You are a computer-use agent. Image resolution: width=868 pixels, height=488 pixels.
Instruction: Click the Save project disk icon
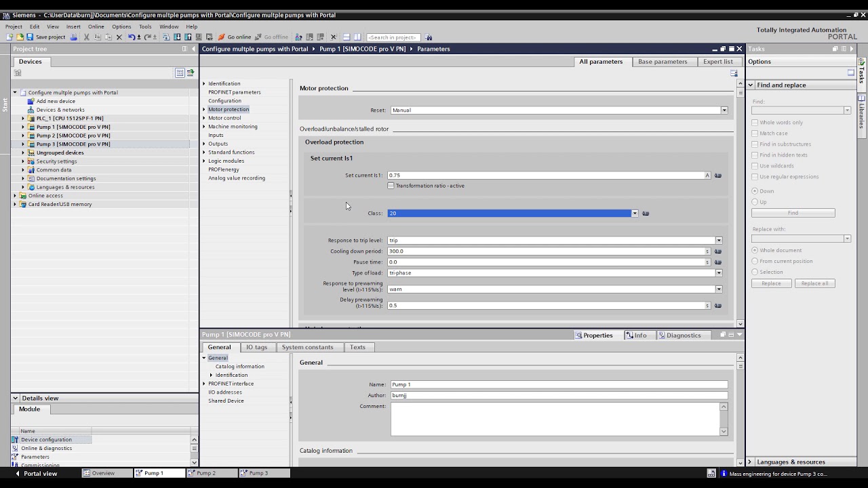(x=29, y=37)
